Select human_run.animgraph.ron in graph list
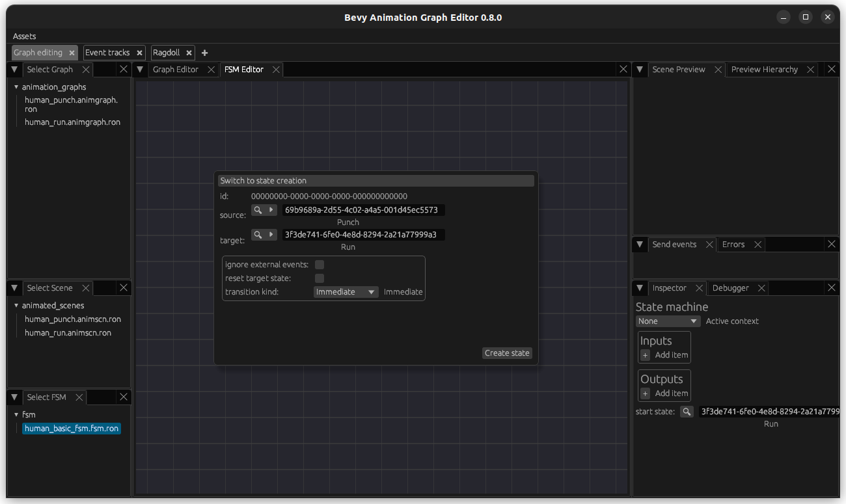Viewport: 846px width, 504px height. tap(72, 122)
